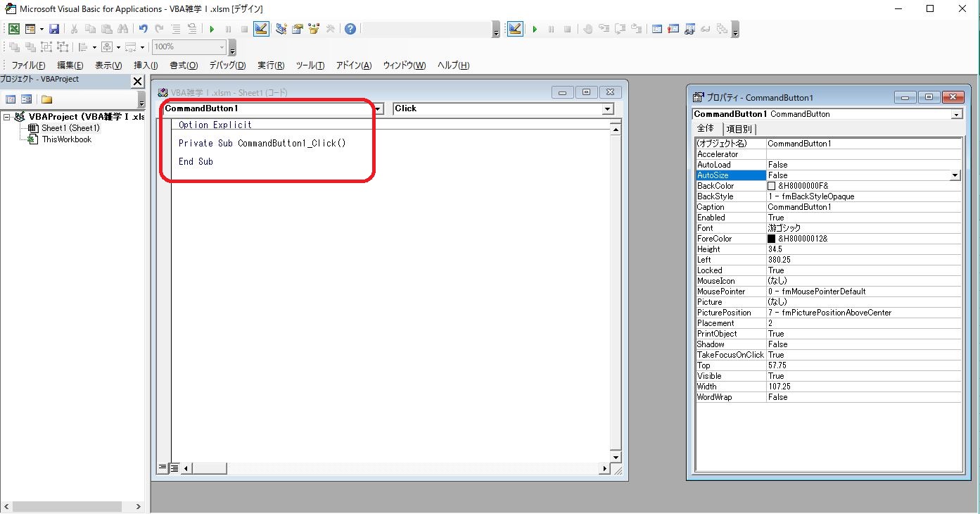The height and width of the screenshot is (514, 980).
Task: Save the workbook with the floppy disk icon
Action: [54, 29]
